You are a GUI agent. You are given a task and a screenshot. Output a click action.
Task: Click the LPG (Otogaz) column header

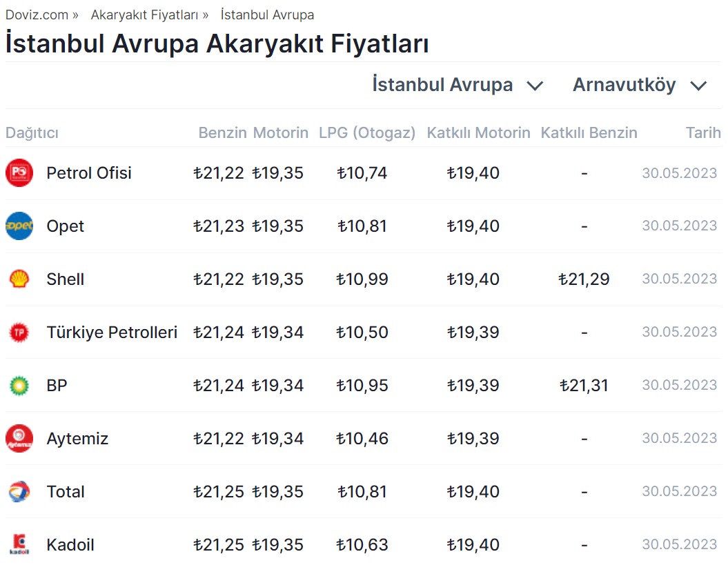pos(367,132)
